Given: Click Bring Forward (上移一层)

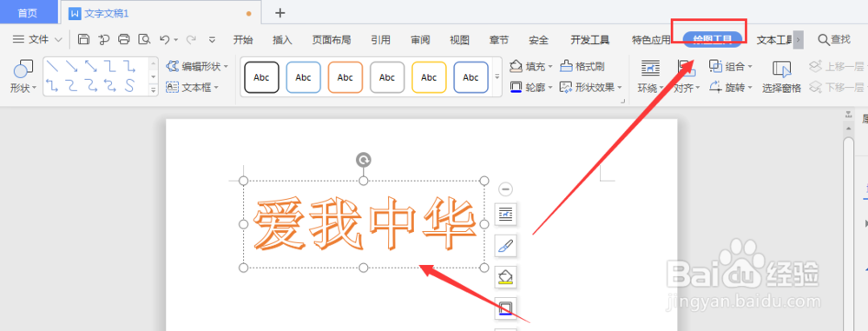Looking at the screenshot, I should point(836,67).
